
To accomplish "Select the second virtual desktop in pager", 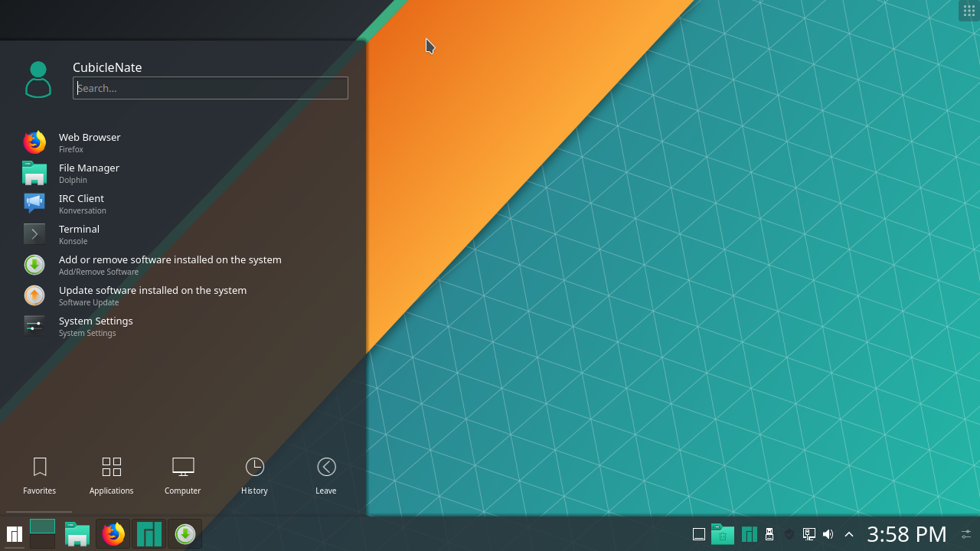I will click(42, 542).
